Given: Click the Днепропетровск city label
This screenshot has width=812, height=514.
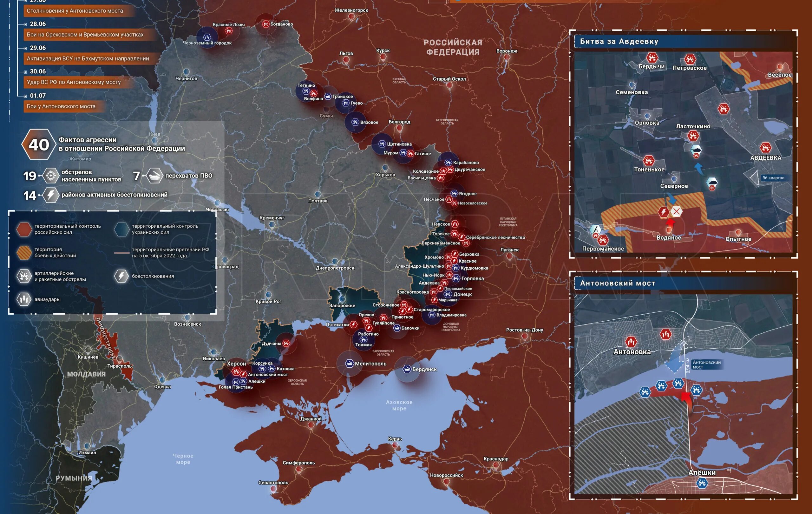Looking at the screenshot, I should pos(335,268).
